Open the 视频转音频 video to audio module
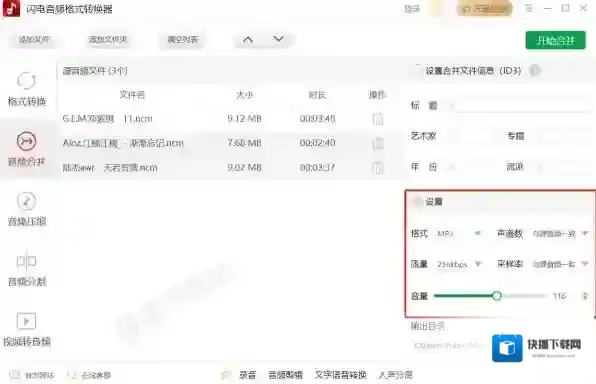 [x=27, y=329]
